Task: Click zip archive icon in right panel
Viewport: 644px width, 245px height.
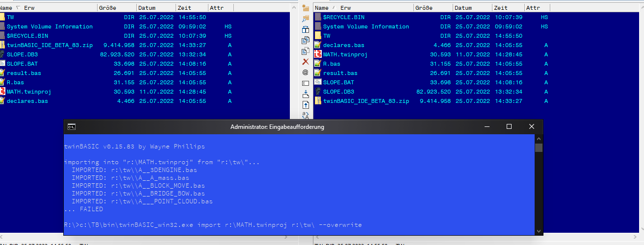Action: [x=318, y=101]
